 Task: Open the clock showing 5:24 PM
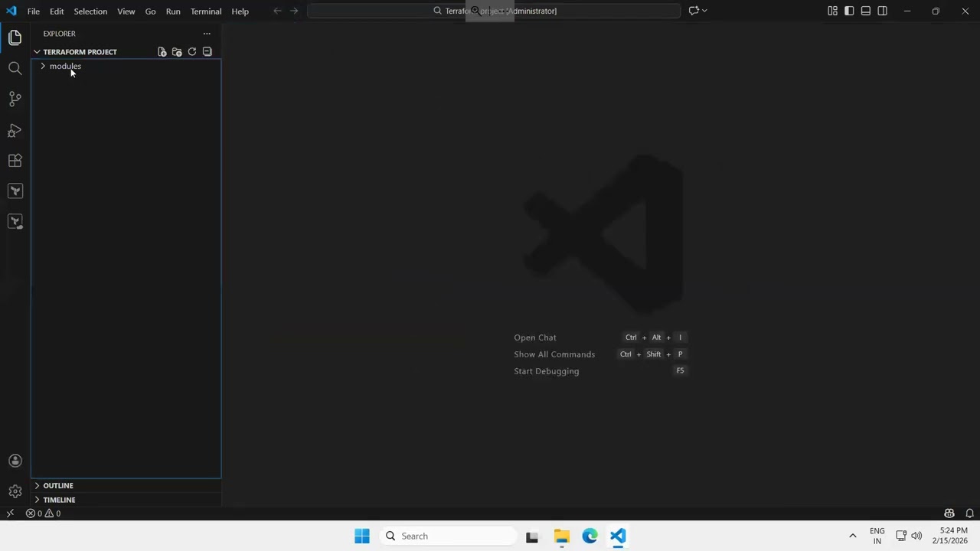950,536
